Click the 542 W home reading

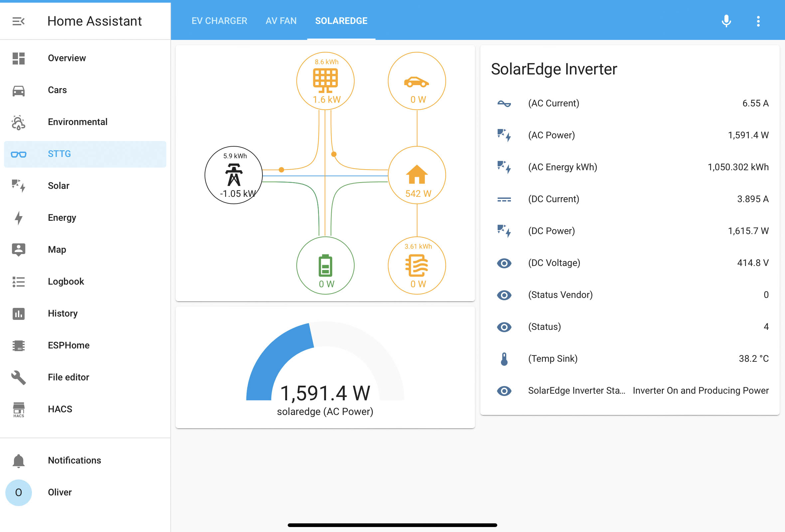click(x=418, y=194)
